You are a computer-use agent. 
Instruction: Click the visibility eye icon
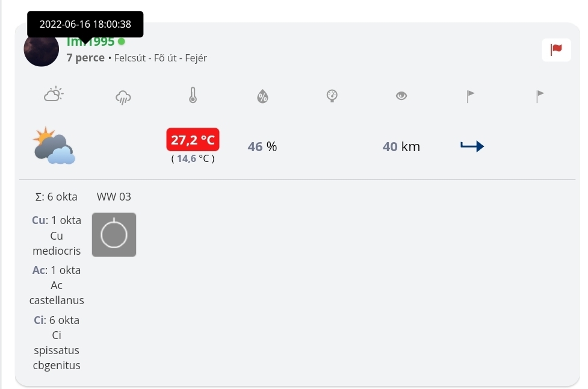pos(401,96)
